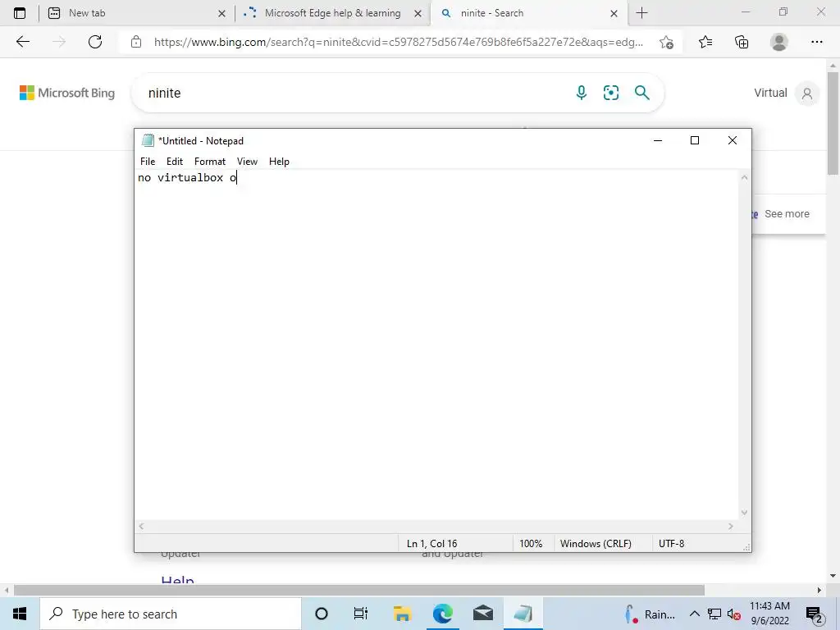Open Edge tab actions menu icon
The height and width of the screenshot is (630, 840).
20,13
